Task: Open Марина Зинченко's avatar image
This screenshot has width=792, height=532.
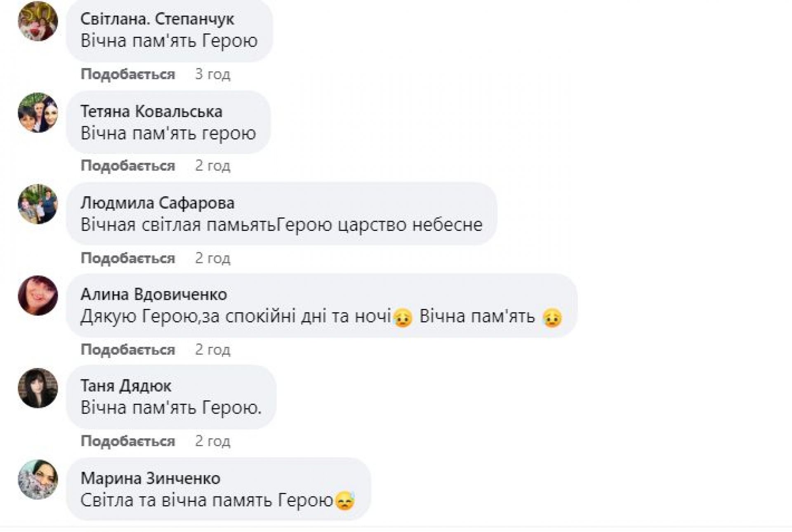Action: (38, 480)
